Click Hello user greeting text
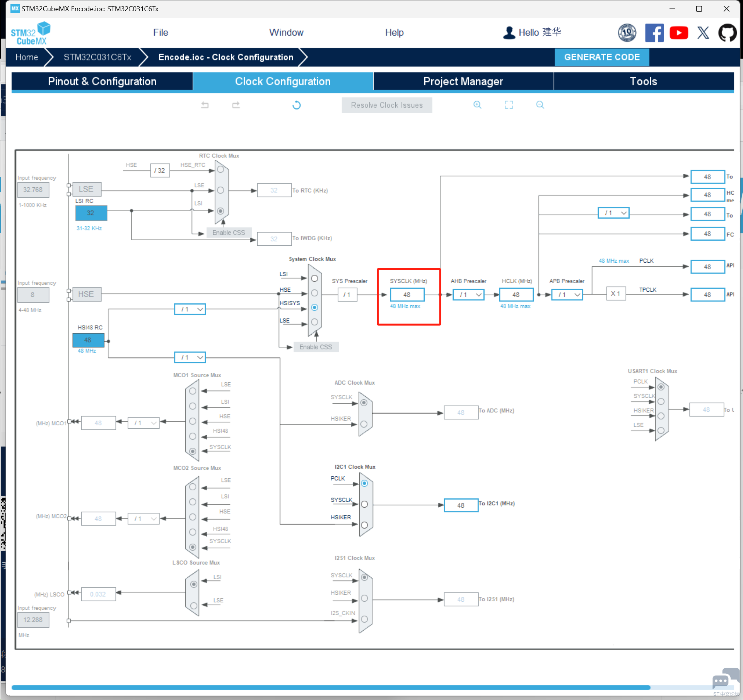 pos(540,33)
